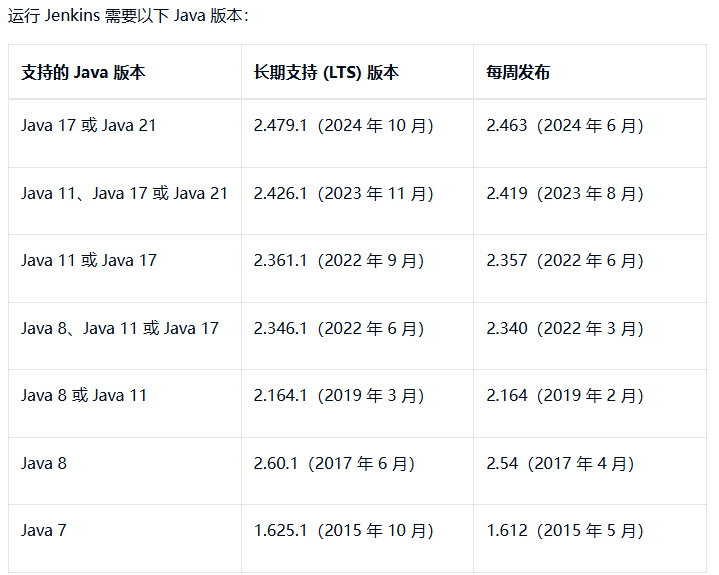Click weekly release 1.612 cell

click(565, 531)
